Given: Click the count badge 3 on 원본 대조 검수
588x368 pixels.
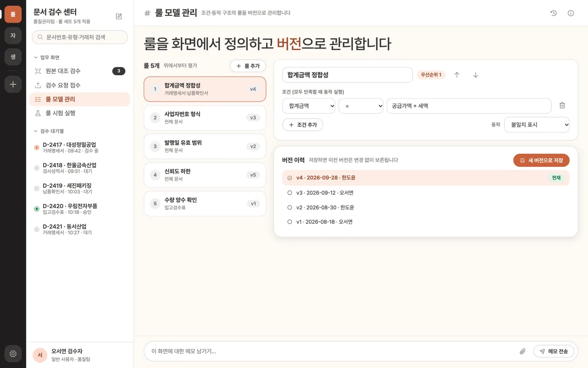Looking at the screenshot, I should click(119, 71).
